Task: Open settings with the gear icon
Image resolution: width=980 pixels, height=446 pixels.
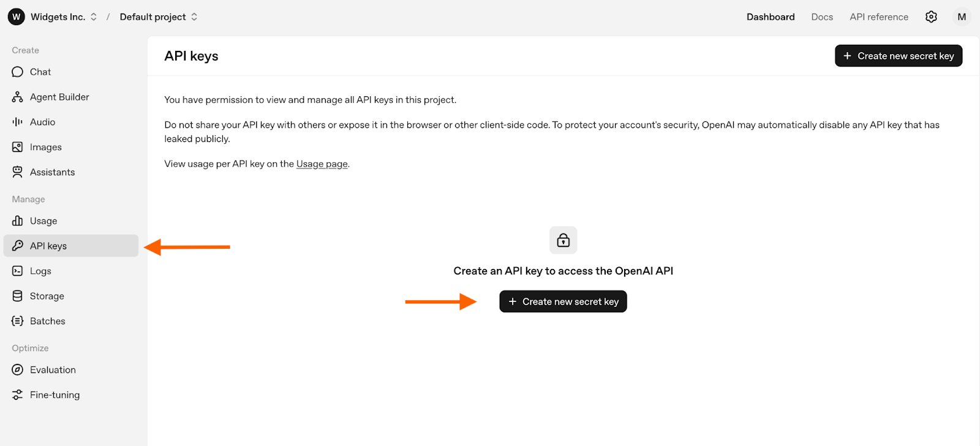Action: click(931, 17)
